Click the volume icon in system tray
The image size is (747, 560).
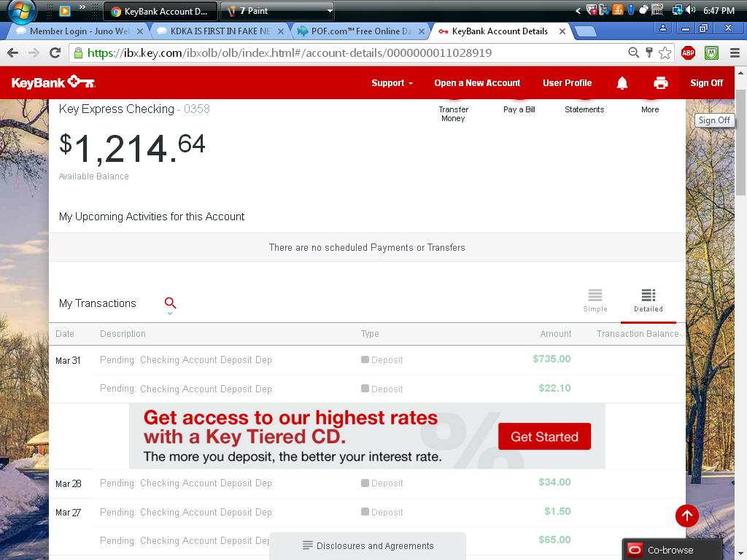691,10
